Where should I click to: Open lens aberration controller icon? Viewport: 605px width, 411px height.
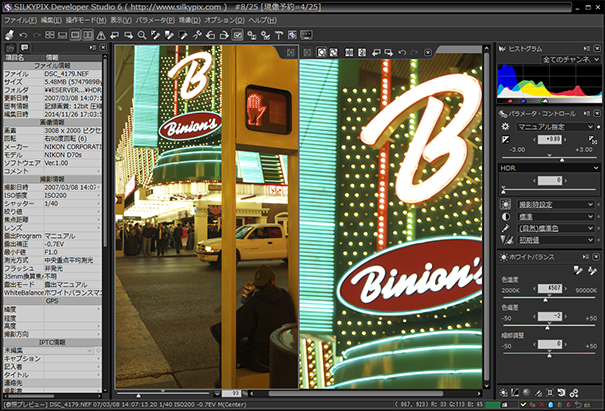pyautogui.click(x=550, y=393)
